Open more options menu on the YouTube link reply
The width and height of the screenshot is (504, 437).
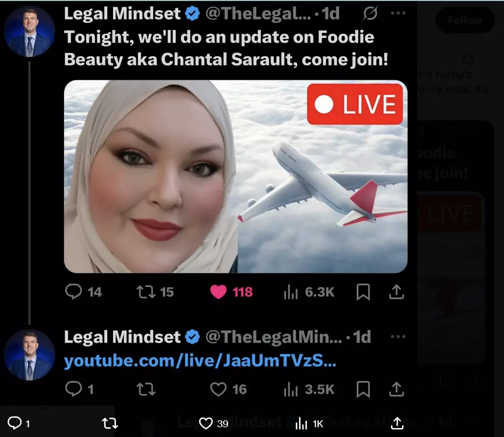pyautogui.click(x=398, y=337)
